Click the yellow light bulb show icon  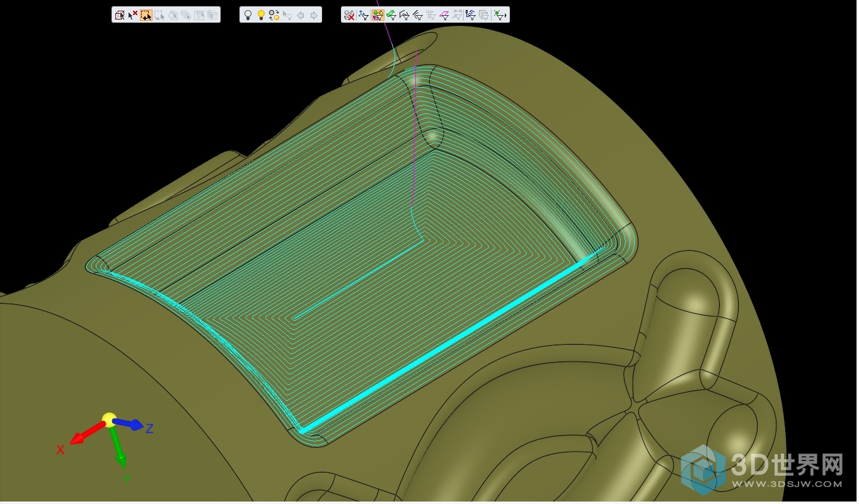(x=261, y=15)
